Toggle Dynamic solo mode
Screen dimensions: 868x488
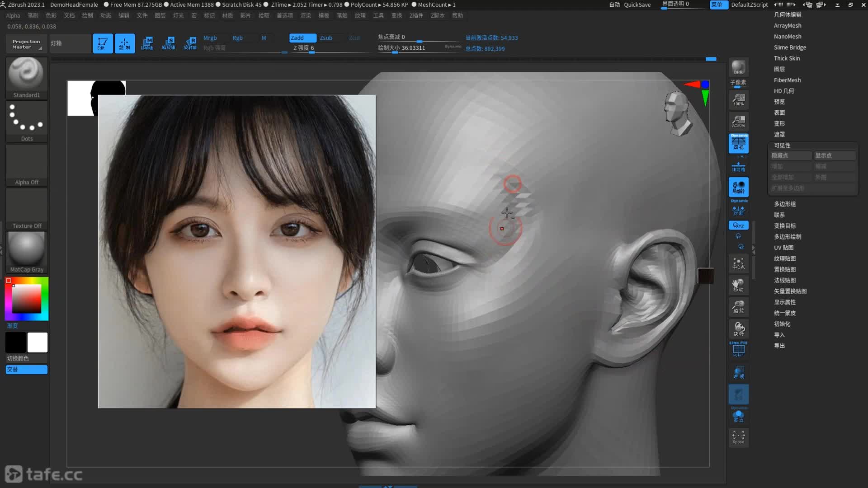click(x=738, y=415)
